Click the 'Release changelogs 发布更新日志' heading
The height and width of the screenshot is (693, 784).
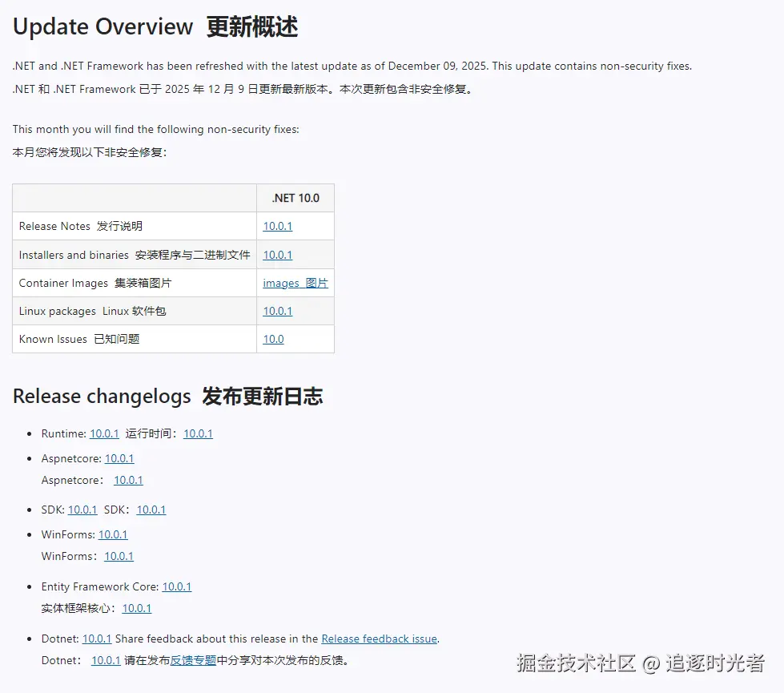click(x=167, y=397)
